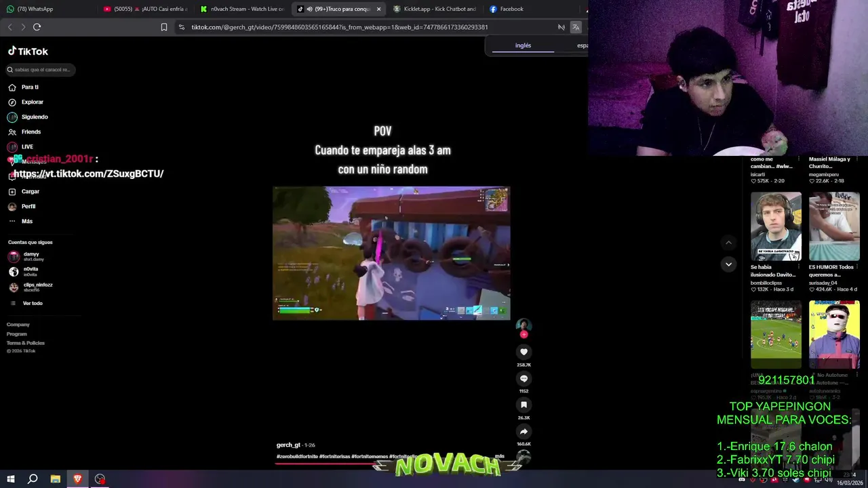Click the icon left of translate in address bar
The width and height of the screenshot is (868, 488).
[x=561, y=27]
